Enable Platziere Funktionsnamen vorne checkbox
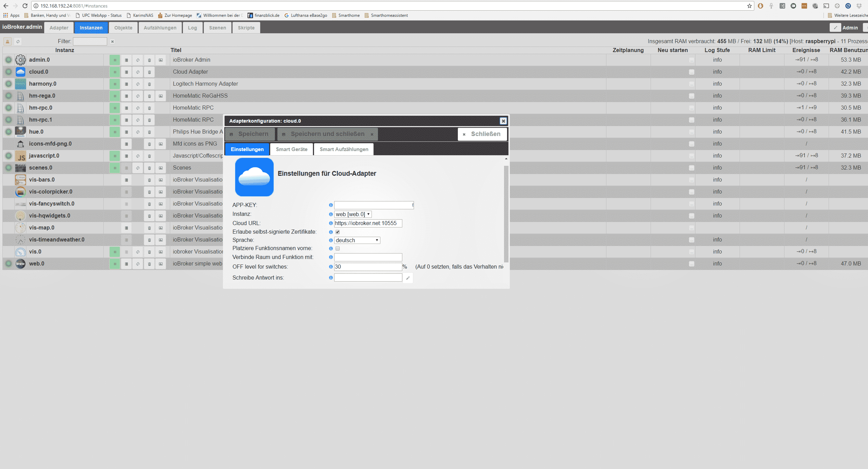868x469 pixels. (338, 248)
